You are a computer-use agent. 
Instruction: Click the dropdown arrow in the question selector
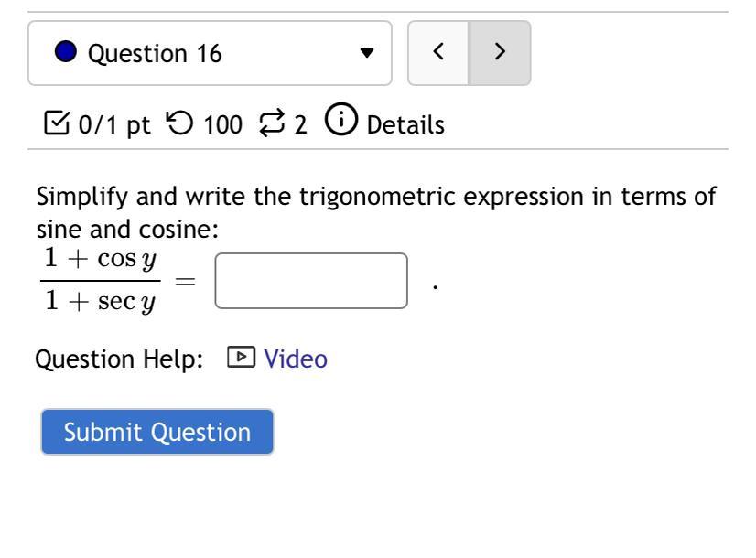(366, 54)
